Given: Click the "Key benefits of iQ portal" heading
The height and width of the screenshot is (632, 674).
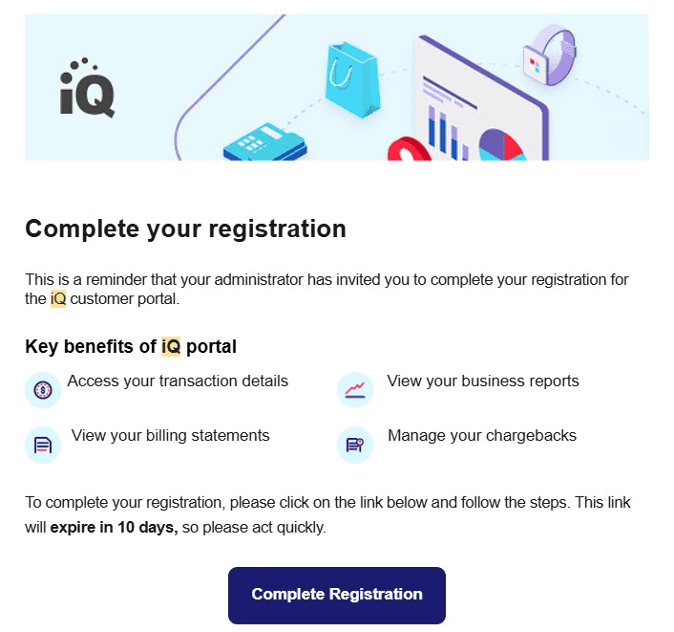Looking at the screenshot, I should click(x=131, y=347).
